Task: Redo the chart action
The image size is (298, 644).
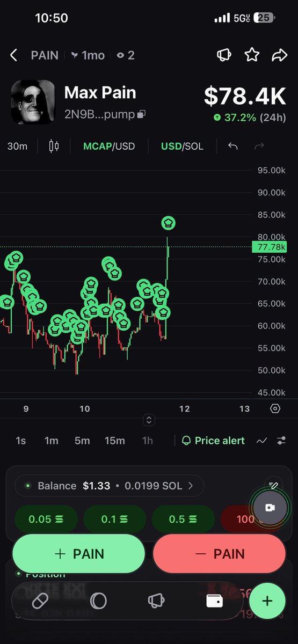Action: click(259, 146)
